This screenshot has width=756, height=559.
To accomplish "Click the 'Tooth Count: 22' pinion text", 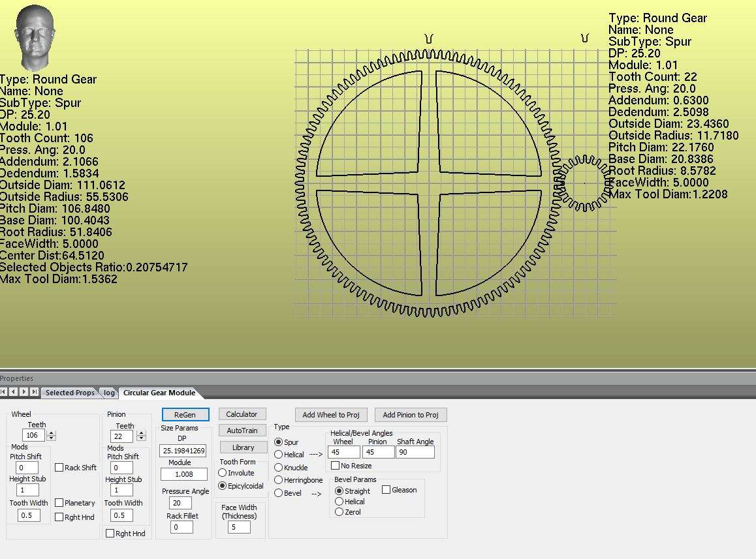I will [x=652, y=76].
